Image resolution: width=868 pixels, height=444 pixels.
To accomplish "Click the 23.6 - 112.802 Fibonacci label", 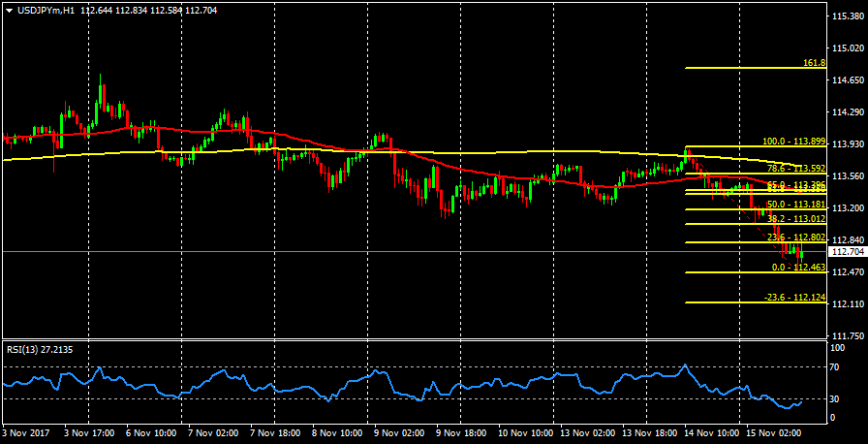I will (795, 238).
